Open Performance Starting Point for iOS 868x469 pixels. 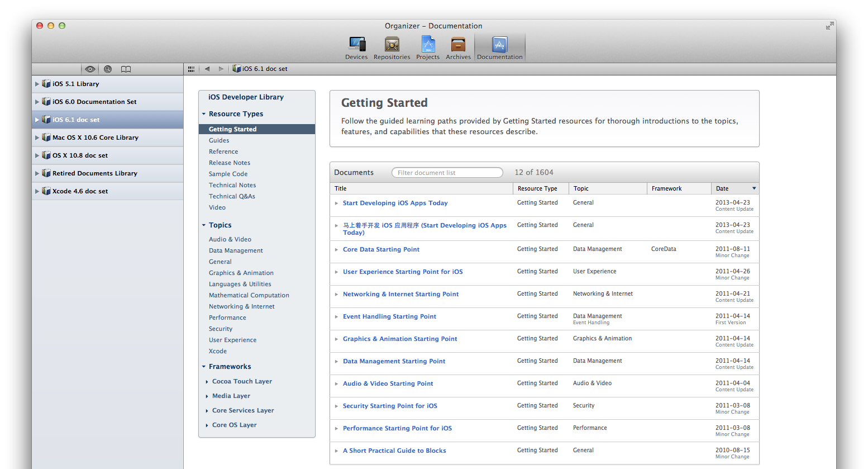click(x=397, y=428)
